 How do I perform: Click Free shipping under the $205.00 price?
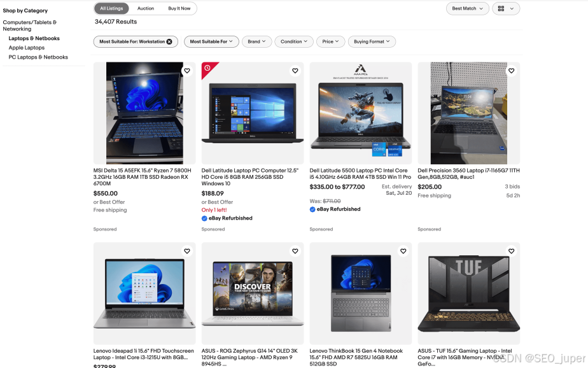tap(434, 196)
